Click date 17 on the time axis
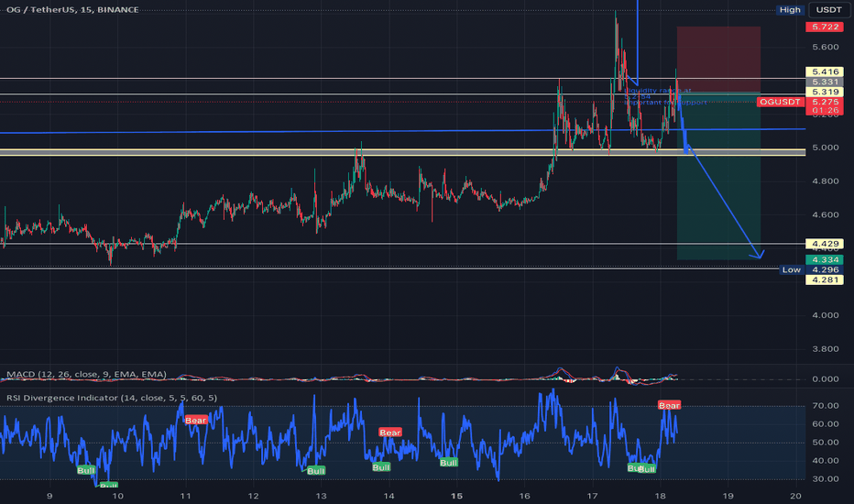854x504 pixels. [x=592, y=496]
